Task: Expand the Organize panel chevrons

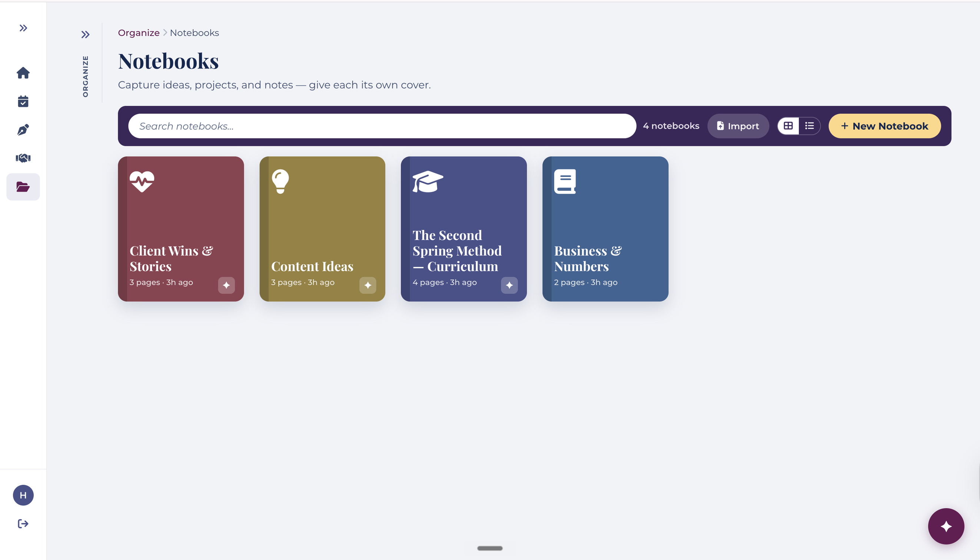Action: 86,34
